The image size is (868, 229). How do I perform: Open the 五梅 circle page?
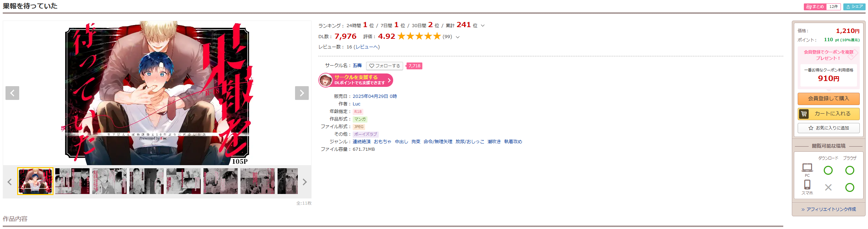point(357,66)
